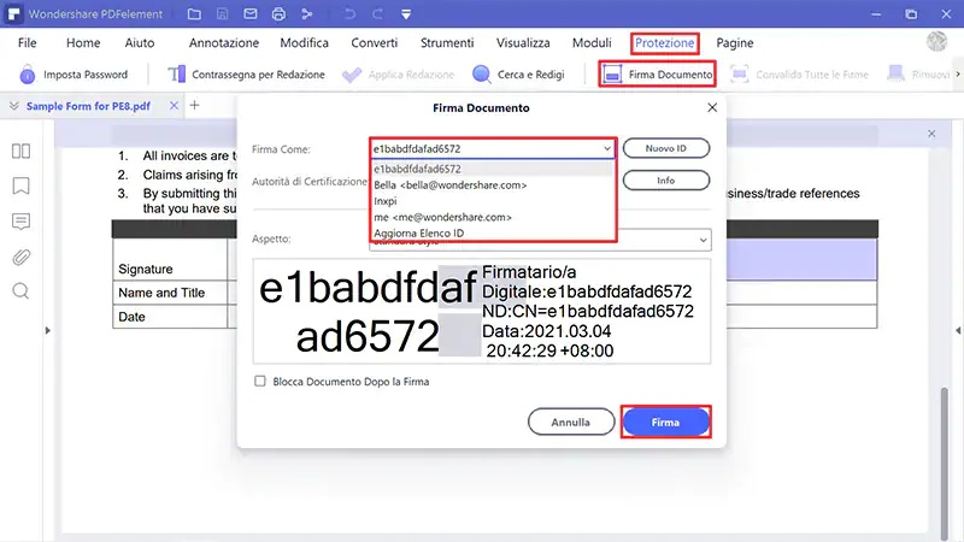Viewport: 964px width, 542px height.
Task: Click the signature appearance preview
Action: pyautogui.click(x=481, y=311)
